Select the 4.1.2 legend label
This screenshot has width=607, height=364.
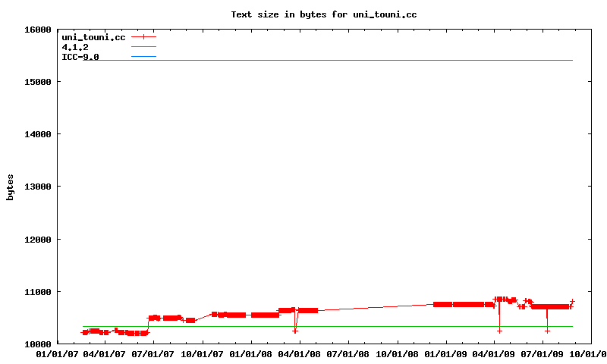(x=75, y=47)
